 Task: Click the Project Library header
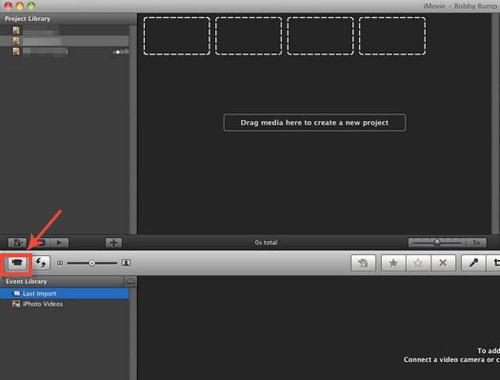click(27, 19)
